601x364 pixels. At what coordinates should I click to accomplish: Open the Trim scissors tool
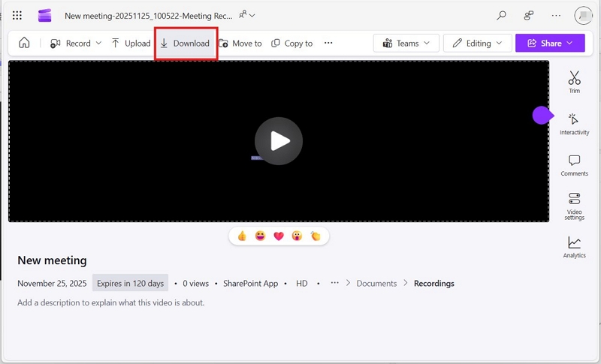(x=574, y=82)
